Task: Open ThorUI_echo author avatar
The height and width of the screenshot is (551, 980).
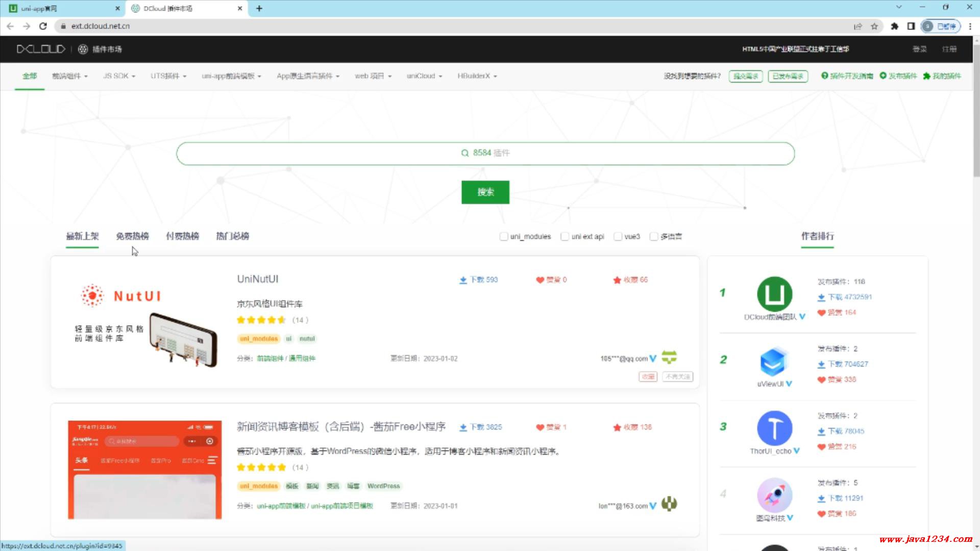Action: 774,429
